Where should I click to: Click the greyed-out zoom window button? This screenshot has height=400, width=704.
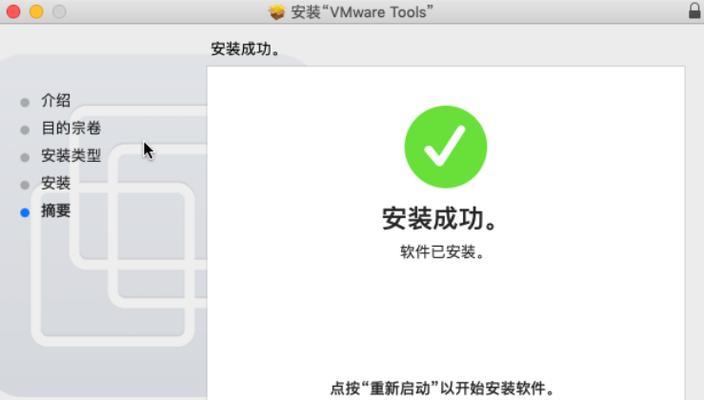(x=59, y=12)
